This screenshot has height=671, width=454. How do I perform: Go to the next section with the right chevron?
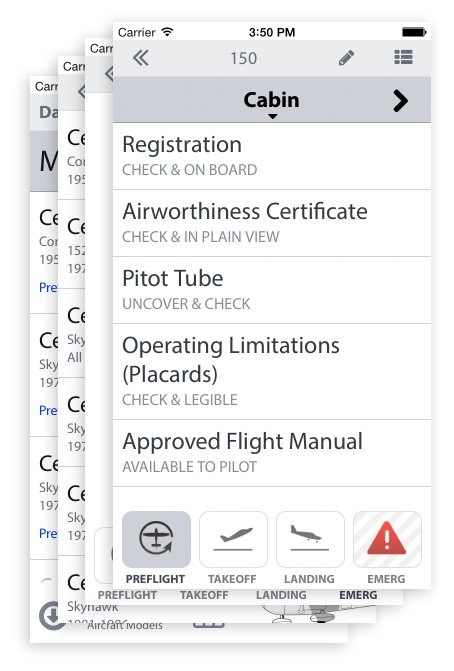(401, 101)
